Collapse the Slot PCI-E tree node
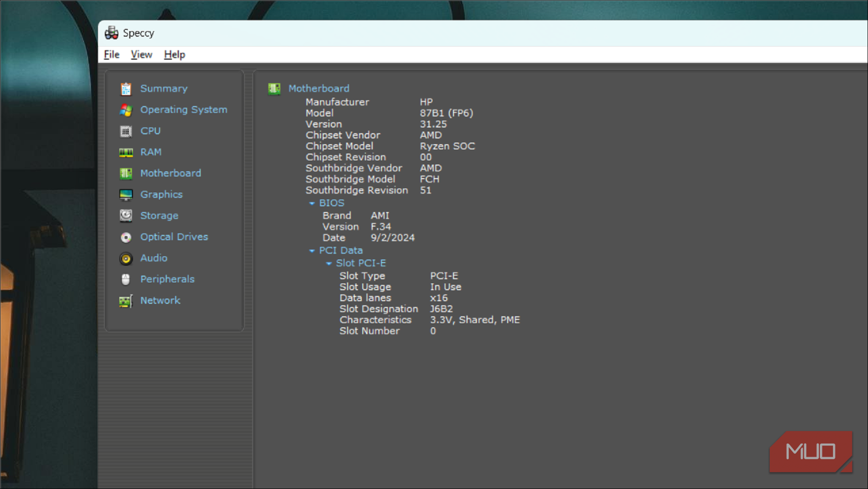 click(329, 263)
